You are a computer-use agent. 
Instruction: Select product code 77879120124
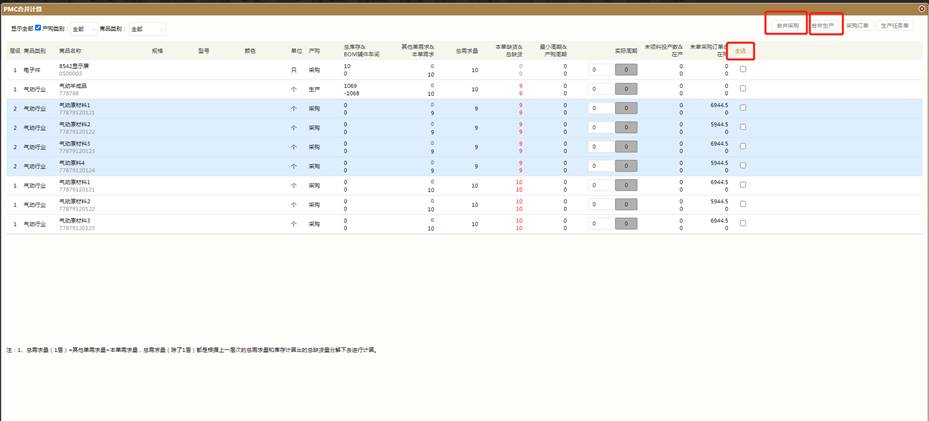[x=76, y=170]
